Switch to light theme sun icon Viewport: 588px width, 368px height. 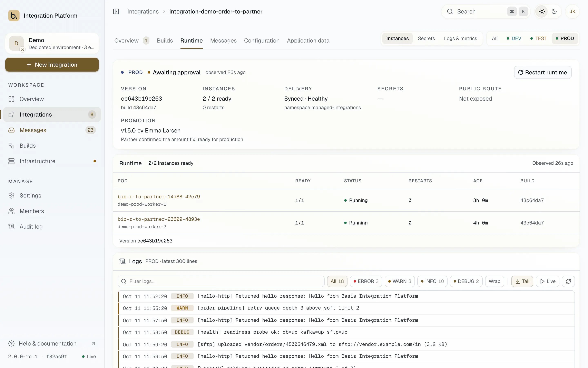[x=542, y=11]
